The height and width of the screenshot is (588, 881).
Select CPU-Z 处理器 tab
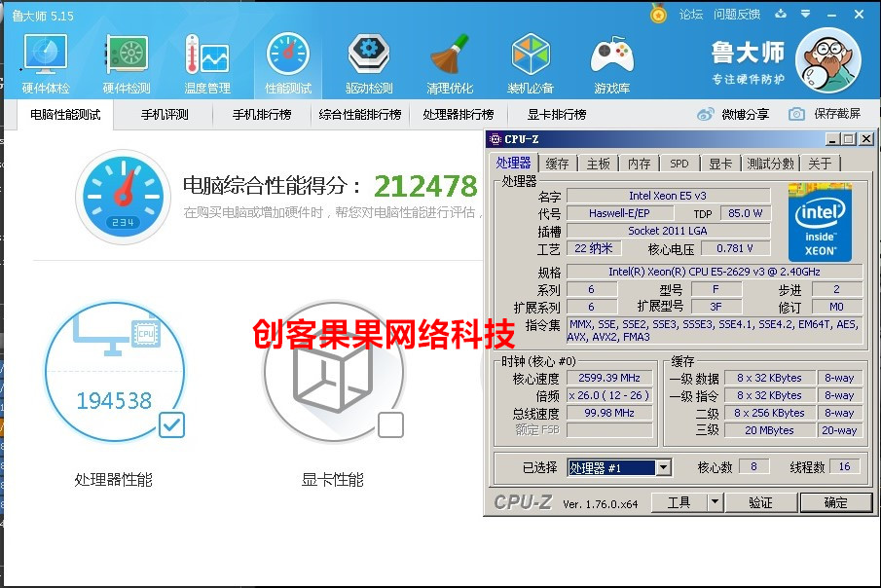(x=514, y=163)
